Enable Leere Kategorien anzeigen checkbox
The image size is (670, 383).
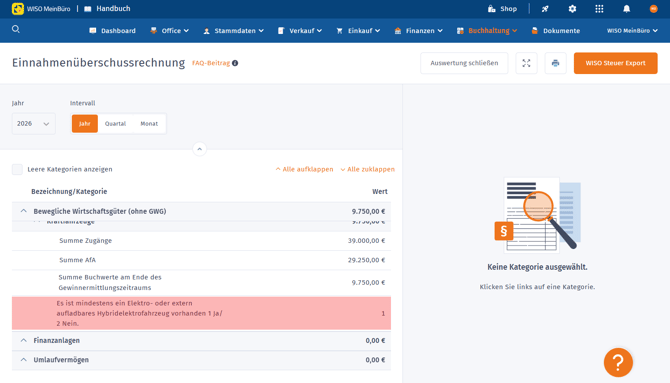(17, 169)
